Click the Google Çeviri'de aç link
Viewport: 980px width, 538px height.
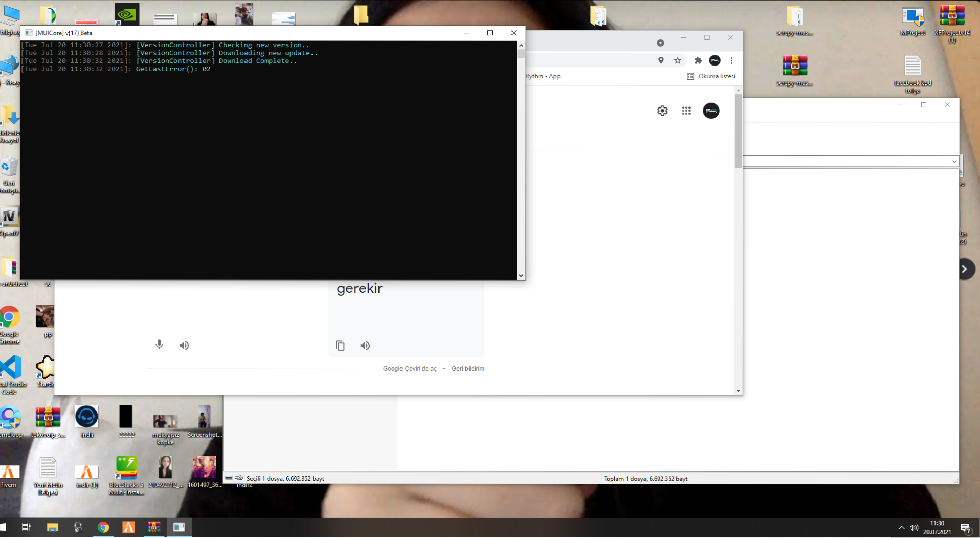pyautogui.click(x=410, y=369)
